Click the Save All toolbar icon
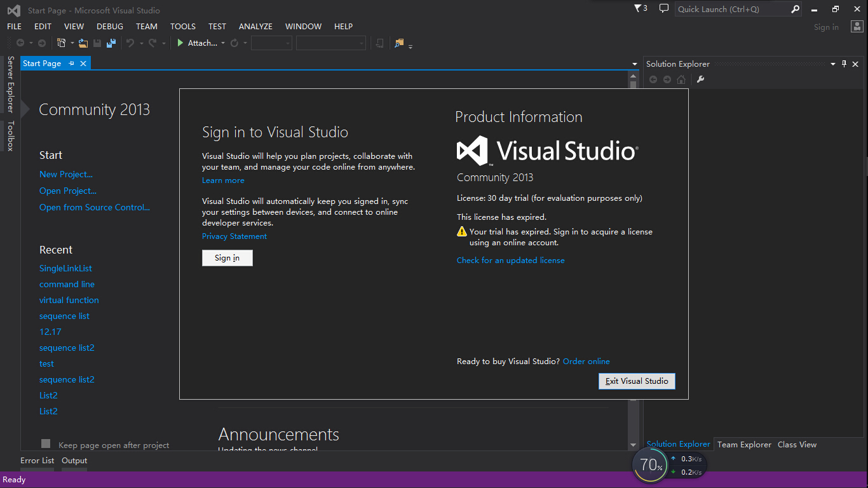868x488 pixels. (111, 43)
